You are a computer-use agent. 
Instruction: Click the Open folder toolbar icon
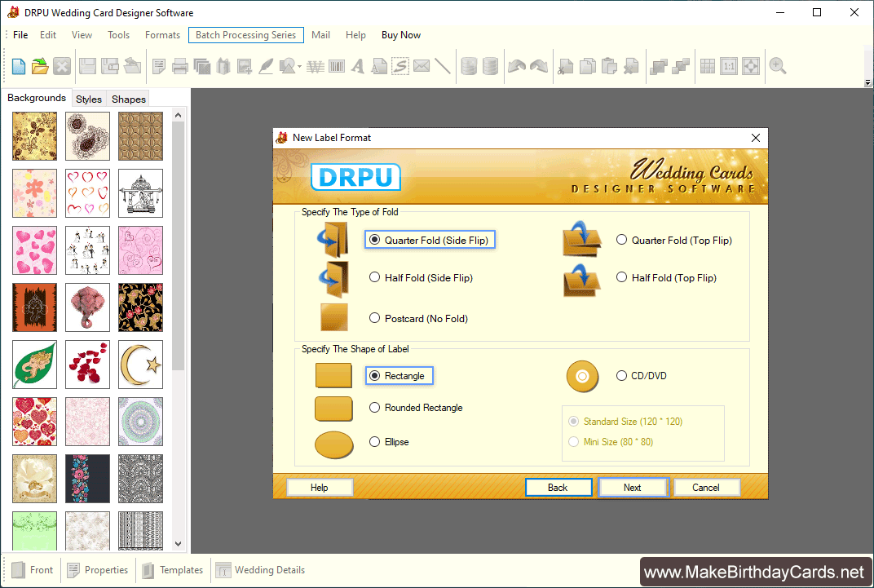coord(40,66)
